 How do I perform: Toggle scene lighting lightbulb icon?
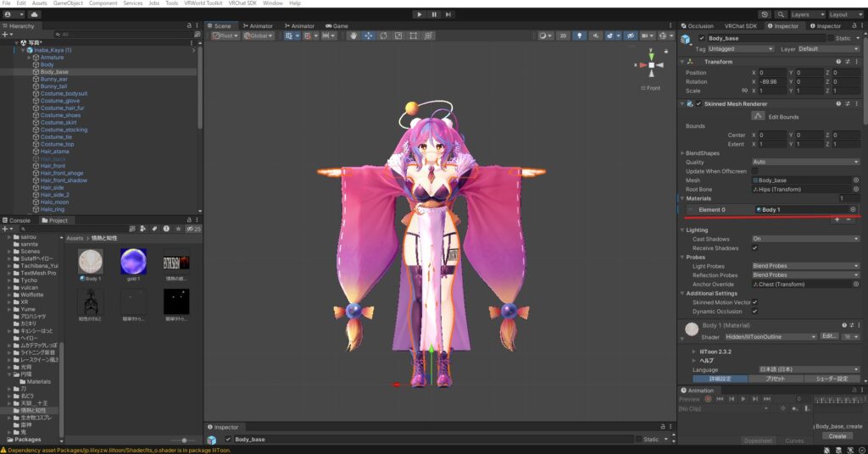click(580, 36)
